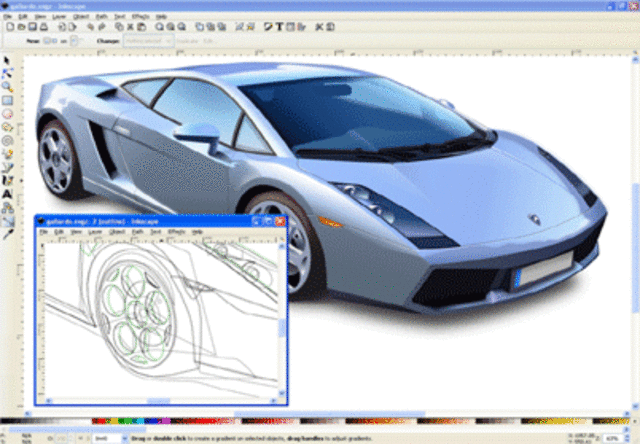Click the Zoom to fit drawing icon
This screenshot has height=444, width=640.
point(170,27)
